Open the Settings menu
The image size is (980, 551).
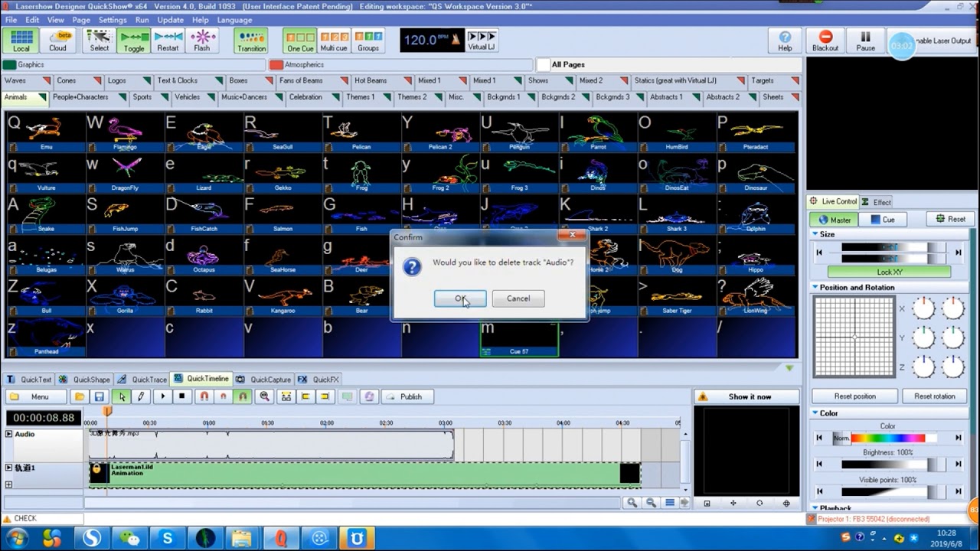113,20
